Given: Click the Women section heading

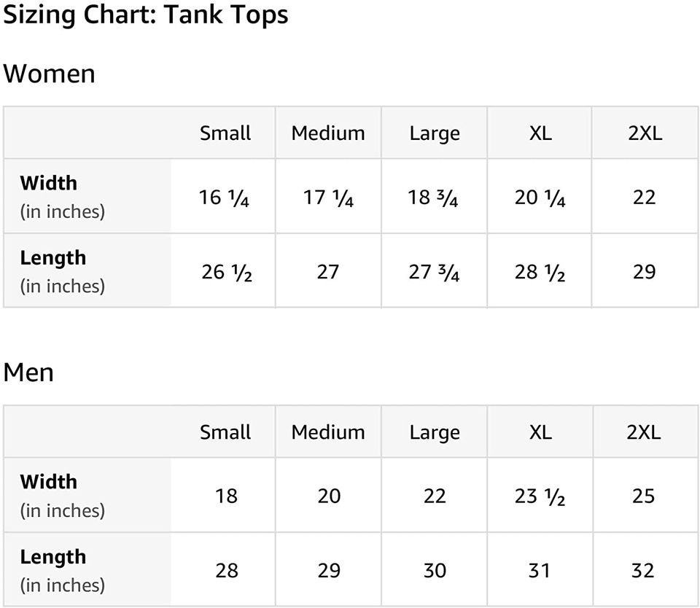Looking at the screenshot, I should [x=49, y=74].
